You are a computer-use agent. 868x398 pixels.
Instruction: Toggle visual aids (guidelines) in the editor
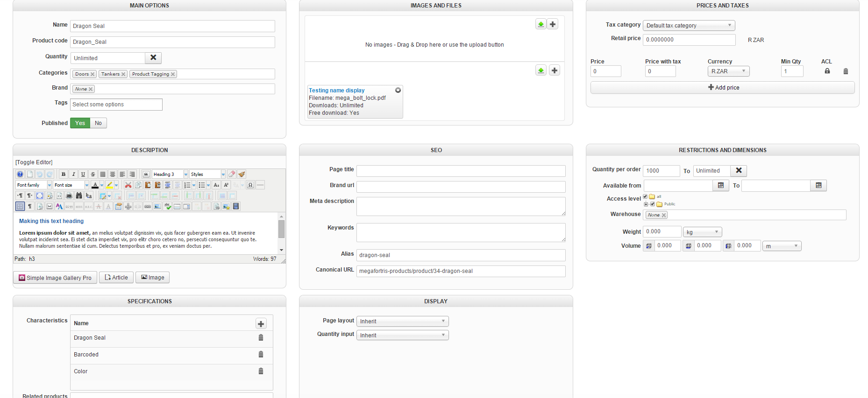[x=20, y=206]
